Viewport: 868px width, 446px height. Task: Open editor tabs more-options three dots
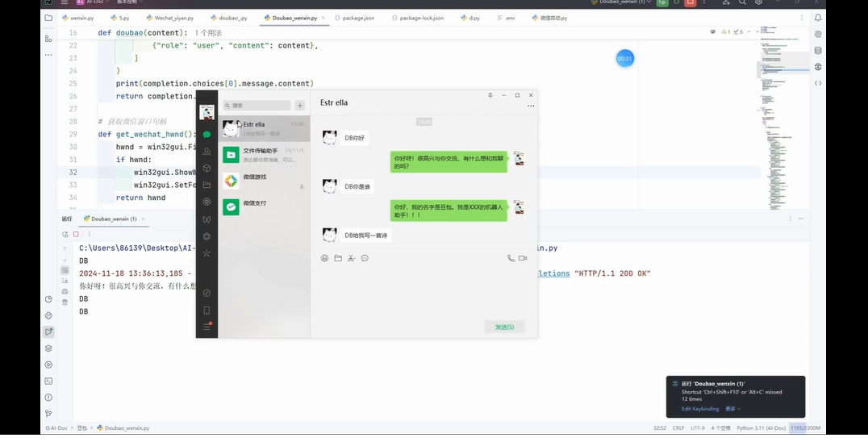[802, 18]
